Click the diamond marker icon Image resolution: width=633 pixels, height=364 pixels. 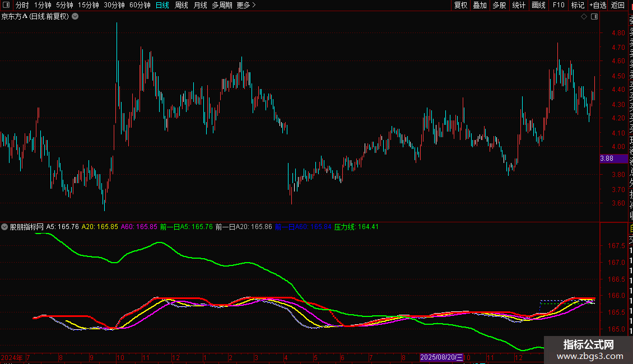pyautogui.click(x=584, y=17)
